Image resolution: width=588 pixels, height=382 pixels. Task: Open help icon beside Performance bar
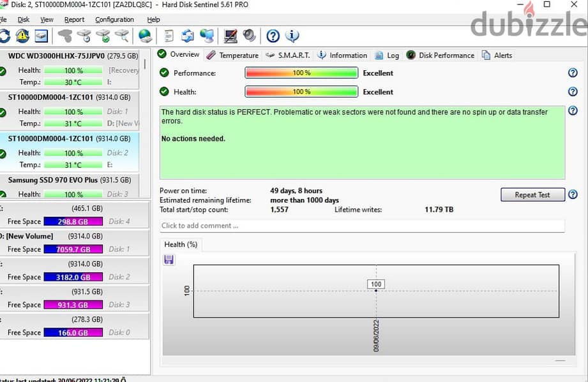(573, 73)
